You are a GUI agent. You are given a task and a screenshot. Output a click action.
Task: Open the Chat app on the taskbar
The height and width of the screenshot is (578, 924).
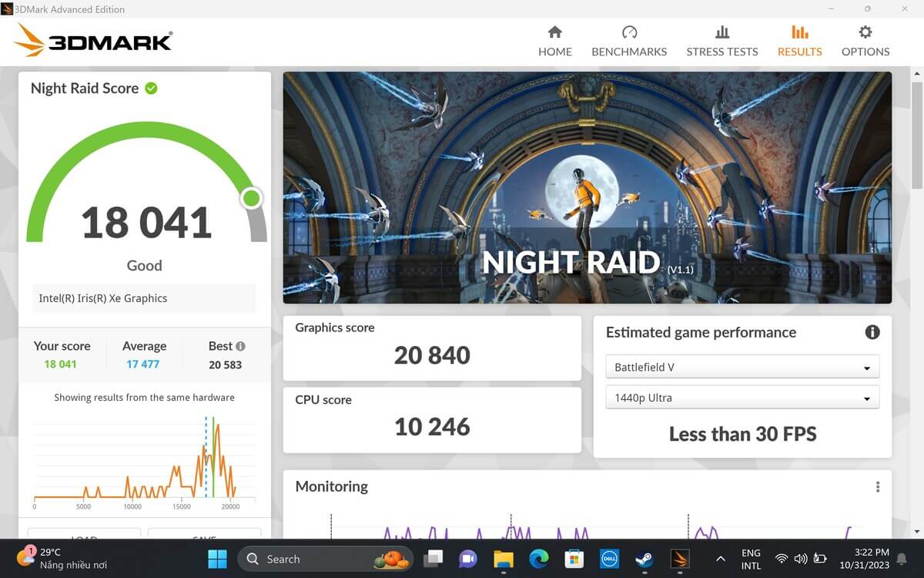click(467, 559)
